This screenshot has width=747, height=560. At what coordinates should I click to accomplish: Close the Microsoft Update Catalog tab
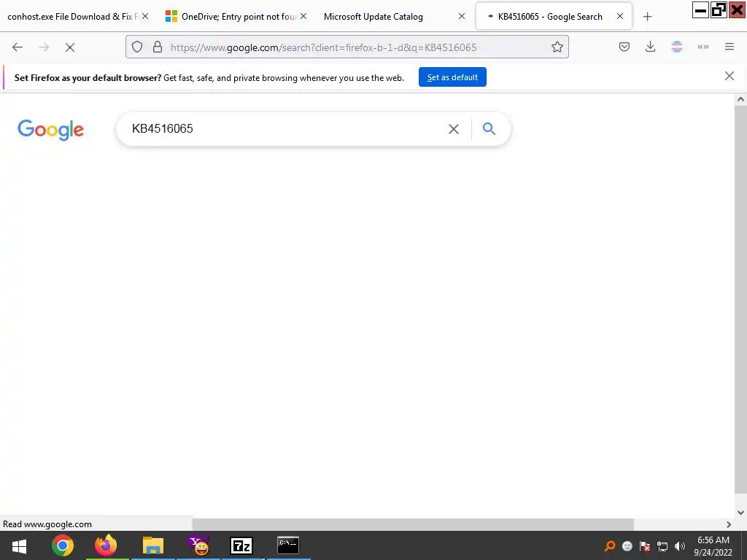point(462,16)
